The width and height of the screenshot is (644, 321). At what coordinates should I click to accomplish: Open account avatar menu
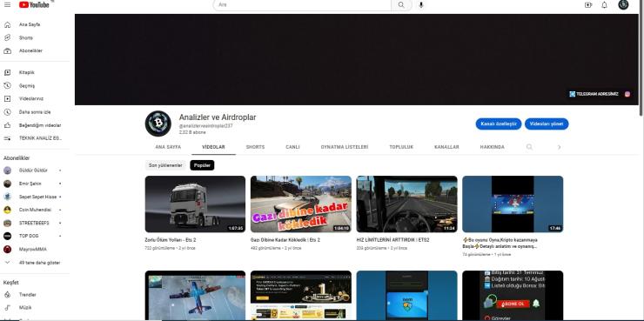623,5
